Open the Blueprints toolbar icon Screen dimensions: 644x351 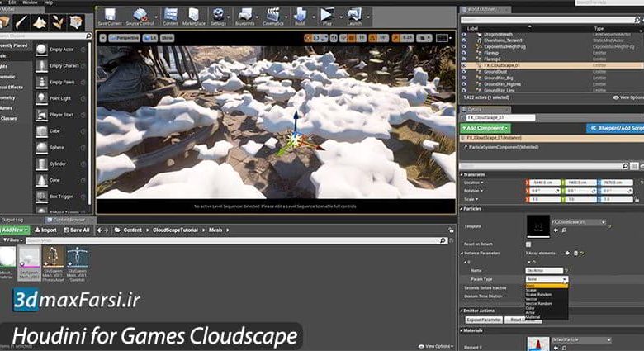tap(244, 15)
